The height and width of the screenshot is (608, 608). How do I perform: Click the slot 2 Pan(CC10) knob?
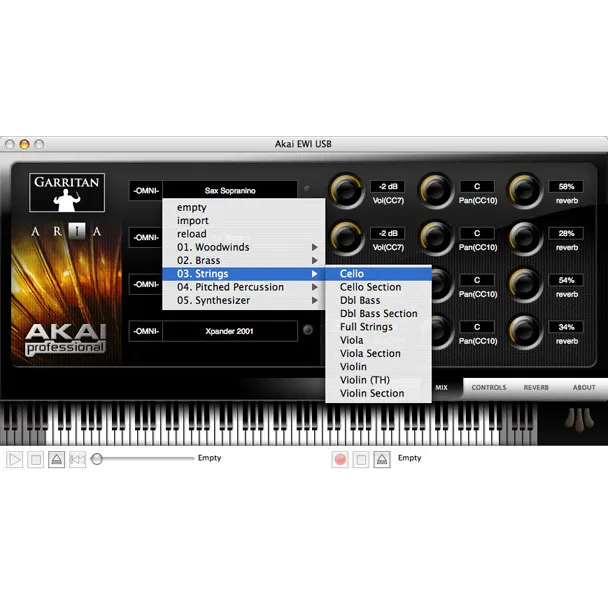click(435, 238)
